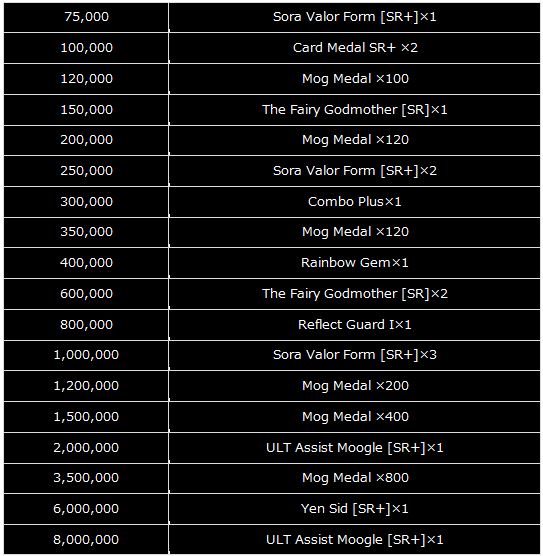
Task: Select the Rainbow Gem×1 reward
Action: point(355,263)
